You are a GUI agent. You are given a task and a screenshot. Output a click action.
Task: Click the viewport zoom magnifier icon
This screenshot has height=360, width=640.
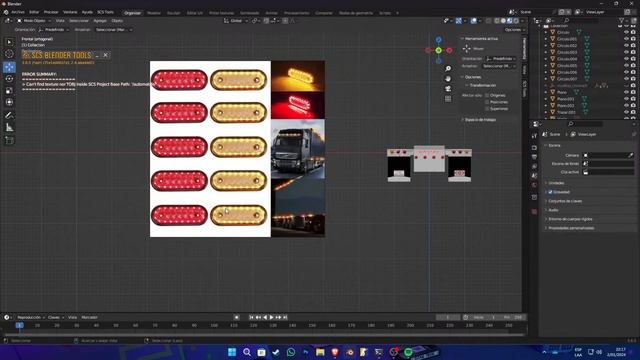coord(448,69)
